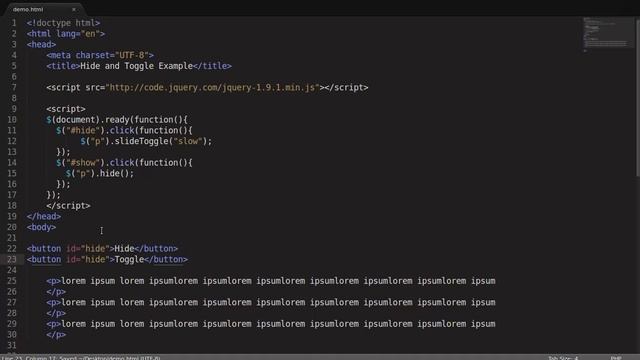Click the jquery-1.9.1.min.js URL string
Image resolution: width=640 pixels, height=360 pixels.
(x=212, y=87)
